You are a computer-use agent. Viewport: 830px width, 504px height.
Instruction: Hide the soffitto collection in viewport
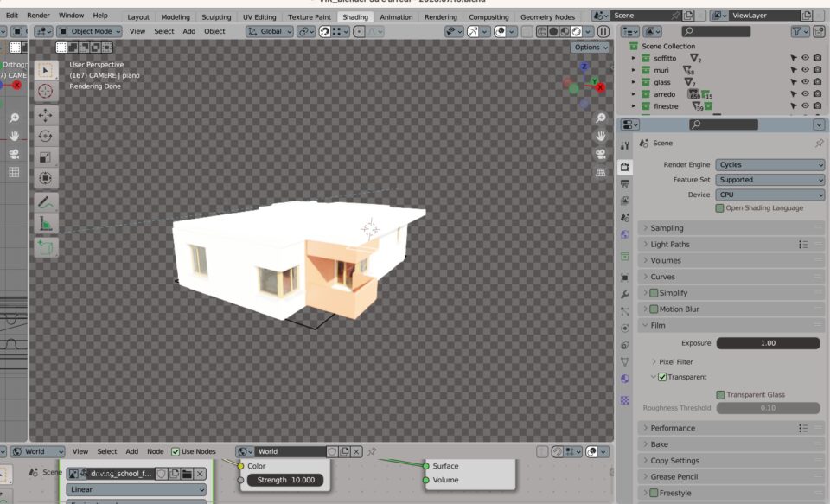tap(805, 58)
